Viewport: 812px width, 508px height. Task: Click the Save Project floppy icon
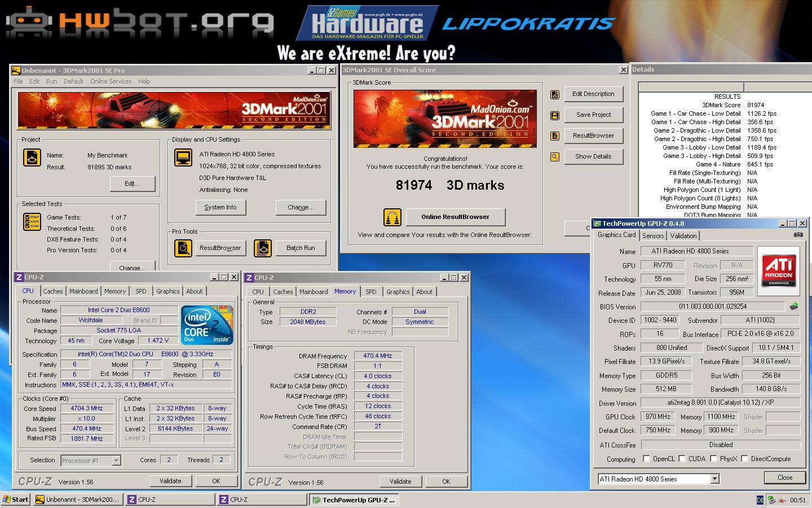tap(555, 115)
